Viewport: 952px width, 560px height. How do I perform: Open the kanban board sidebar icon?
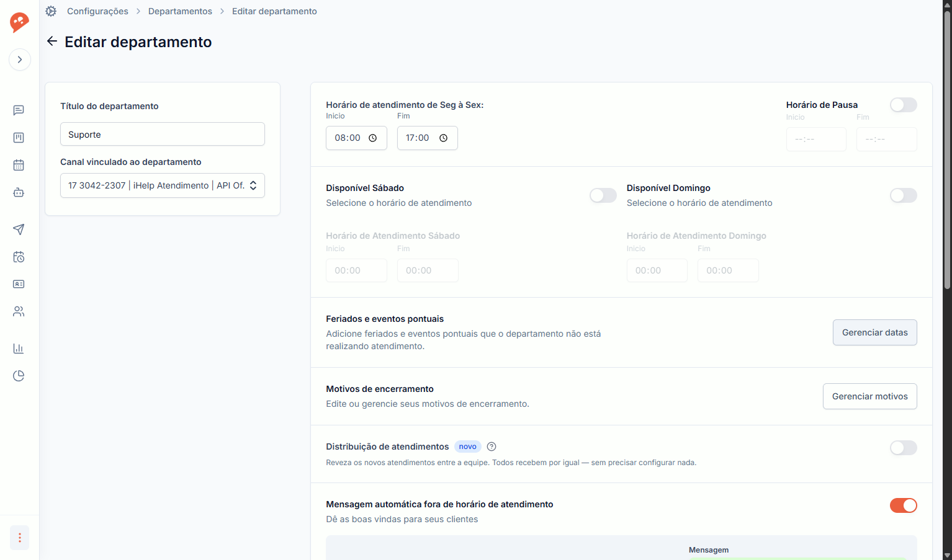click(19, 138)
